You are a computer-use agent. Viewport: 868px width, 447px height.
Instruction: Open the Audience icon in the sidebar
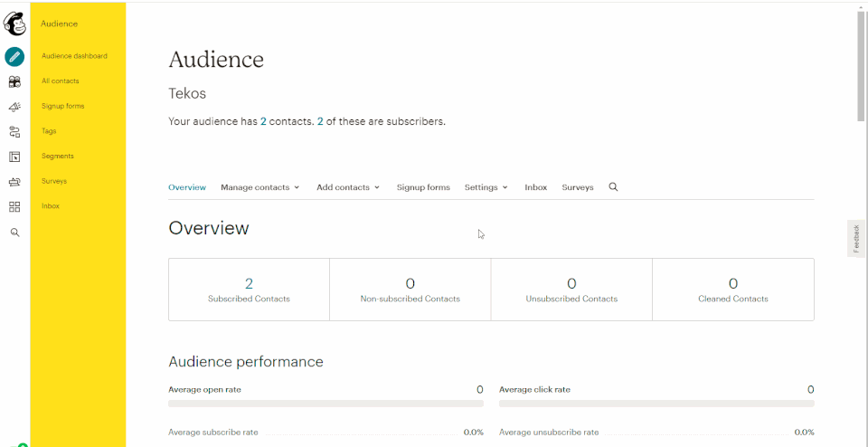14,81
